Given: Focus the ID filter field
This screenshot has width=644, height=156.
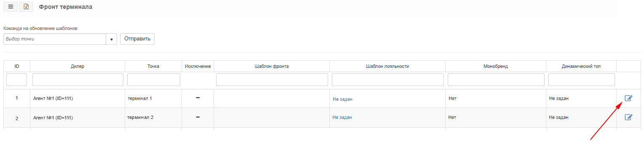Looking at the screenshot, I should tap(17, 80).
